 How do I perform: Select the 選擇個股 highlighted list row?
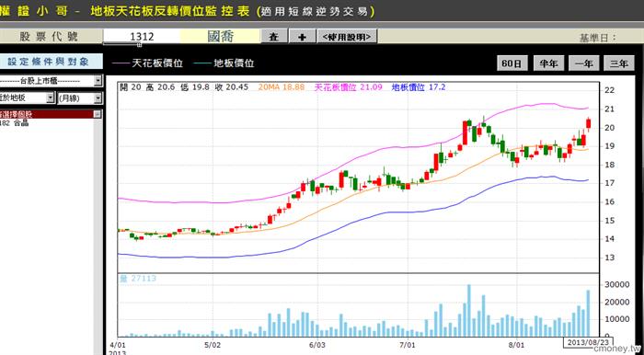[x=46, y=114]
